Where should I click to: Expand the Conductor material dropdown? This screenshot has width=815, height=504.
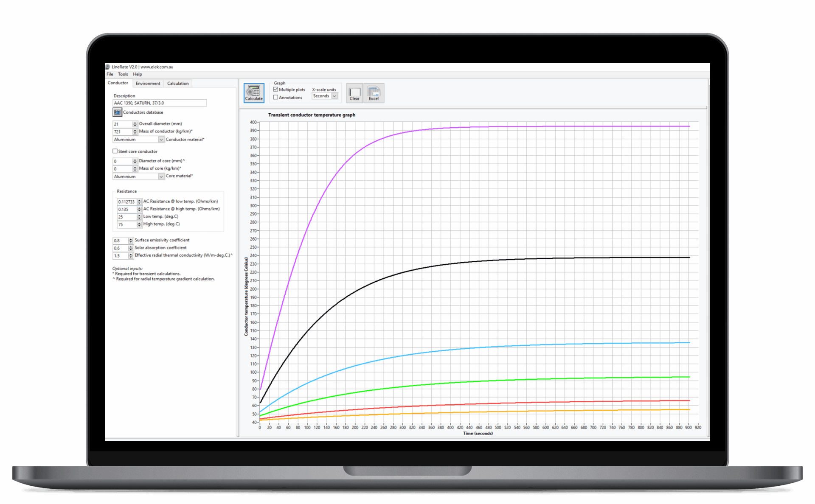point(161,140)
